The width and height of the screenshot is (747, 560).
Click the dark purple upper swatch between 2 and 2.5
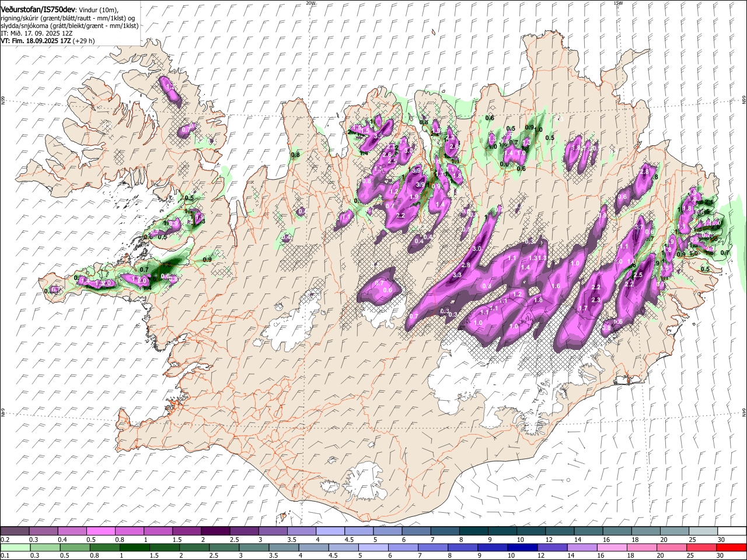pos(215,531)
